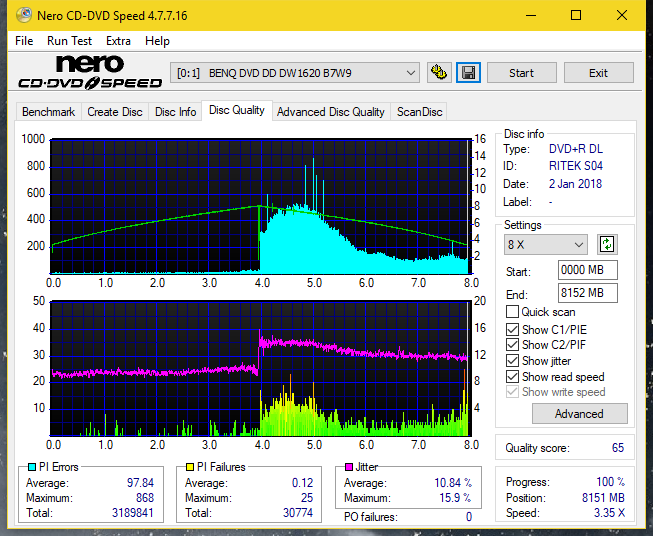This screenshot has width=653, height=536.
Task: Click the Start position MB field
Action: tap(587, 270)
